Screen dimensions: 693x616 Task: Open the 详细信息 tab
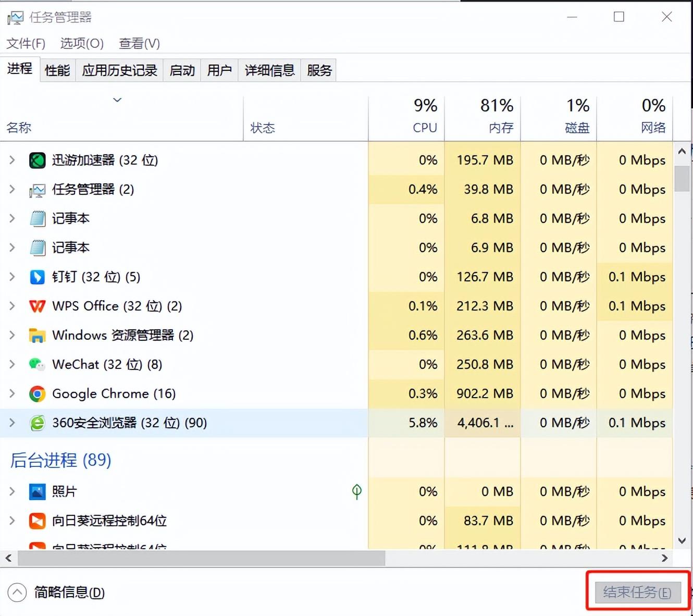coord(269,70)
